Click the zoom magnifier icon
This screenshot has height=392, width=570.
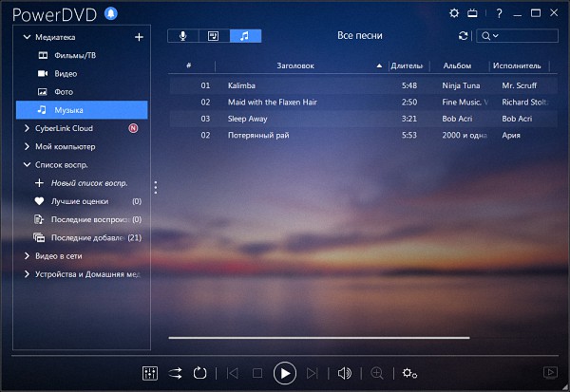(377, 373)
